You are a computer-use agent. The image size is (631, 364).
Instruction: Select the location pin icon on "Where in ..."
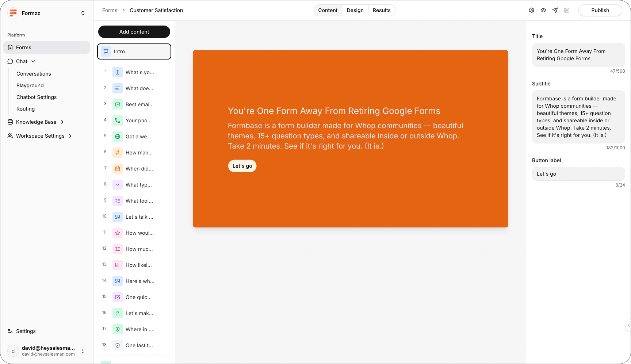[x=117, y=329]
